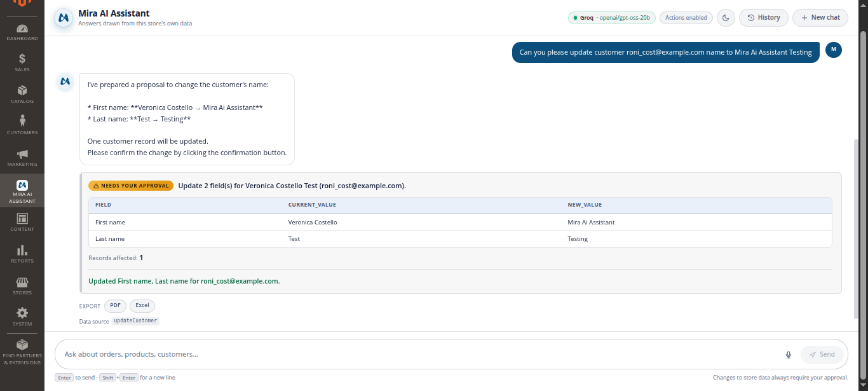Click the CURRENT_VALUE column header
The image size is (868, 391).
(x=312, y=205)
